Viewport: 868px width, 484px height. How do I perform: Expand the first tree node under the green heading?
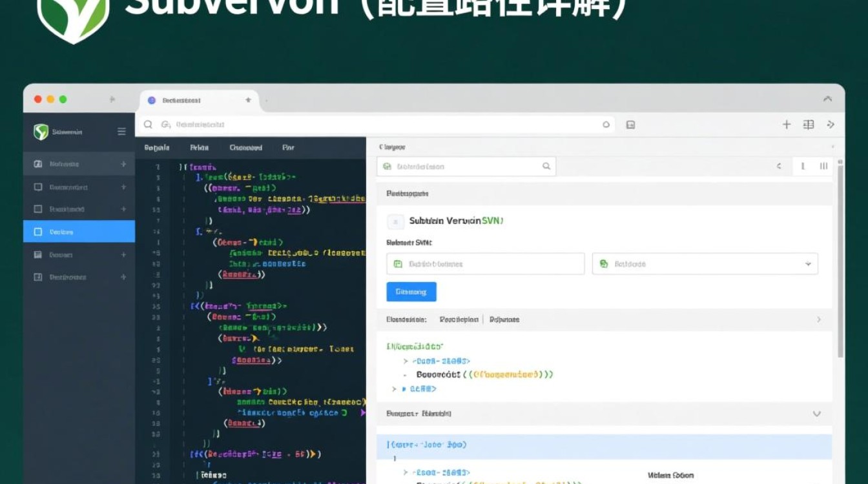(406, 361)
